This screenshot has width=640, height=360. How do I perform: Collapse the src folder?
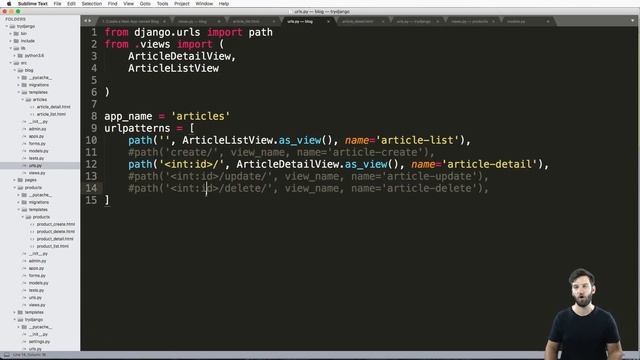[x=11, y=63]
